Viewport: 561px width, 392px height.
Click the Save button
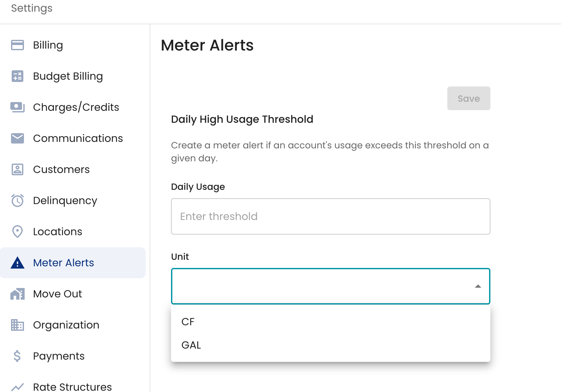tap(468, 98)
